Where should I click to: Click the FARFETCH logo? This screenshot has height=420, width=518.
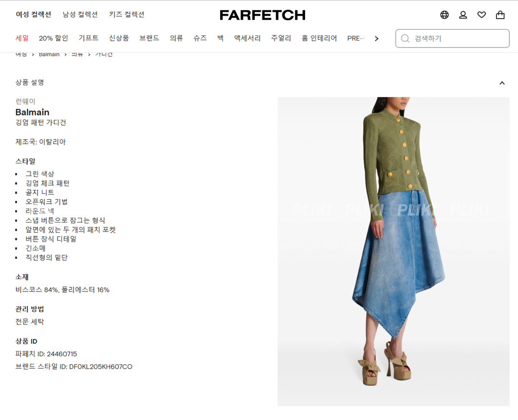tap(262, 15)
